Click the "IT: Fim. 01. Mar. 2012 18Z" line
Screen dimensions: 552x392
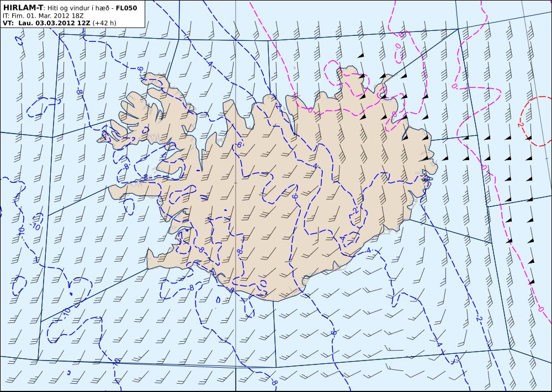tap(43, 16)
